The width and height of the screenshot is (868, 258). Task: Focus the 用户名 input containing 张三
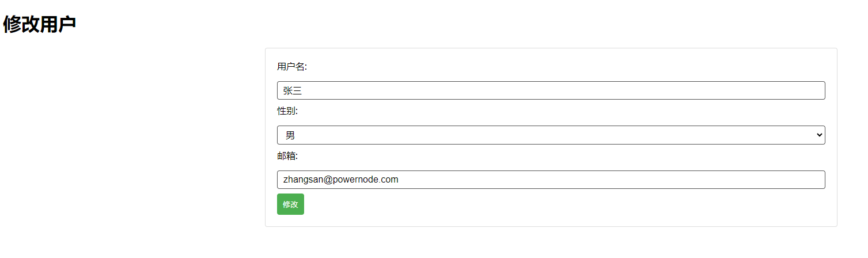[551, 90]
